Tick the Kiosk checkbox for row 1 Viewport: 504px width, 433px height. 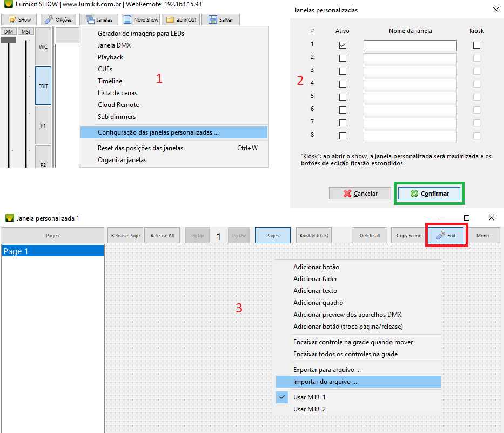click(476, 45)
